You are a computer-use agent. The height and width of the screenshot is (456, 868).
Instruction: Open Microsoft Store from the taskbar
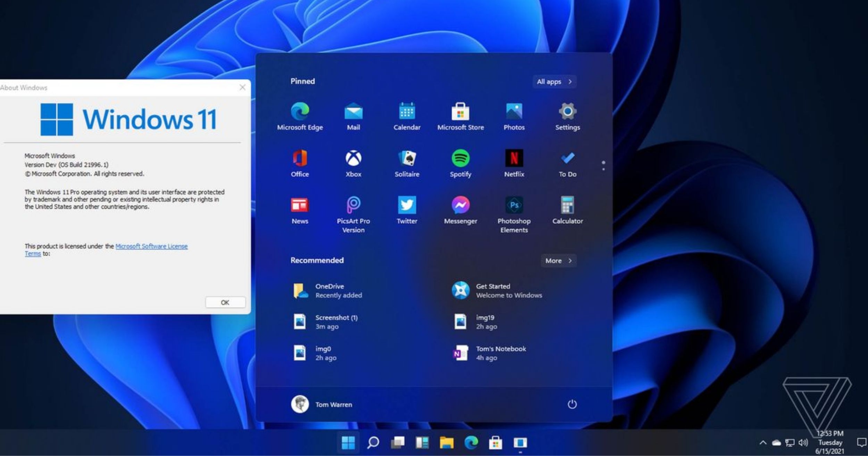pos(495,442)
